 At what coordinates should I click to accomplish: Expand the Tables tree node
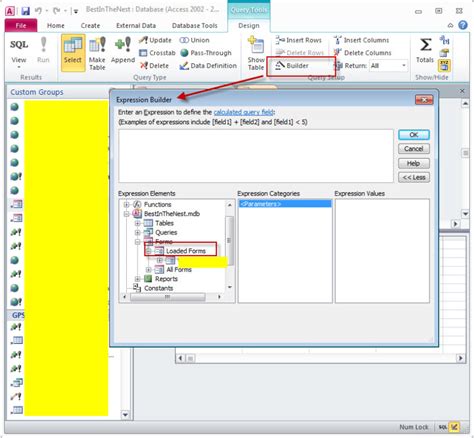(137, 223)
